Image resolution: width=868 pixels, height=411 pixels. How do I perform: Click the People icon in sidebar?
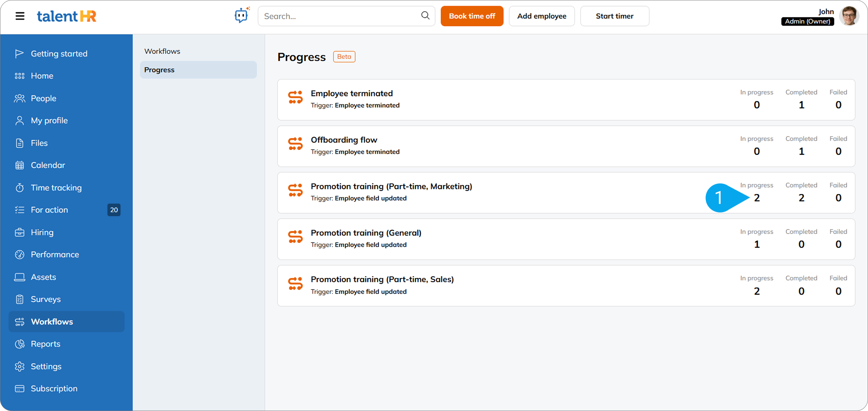coord(19,98)
